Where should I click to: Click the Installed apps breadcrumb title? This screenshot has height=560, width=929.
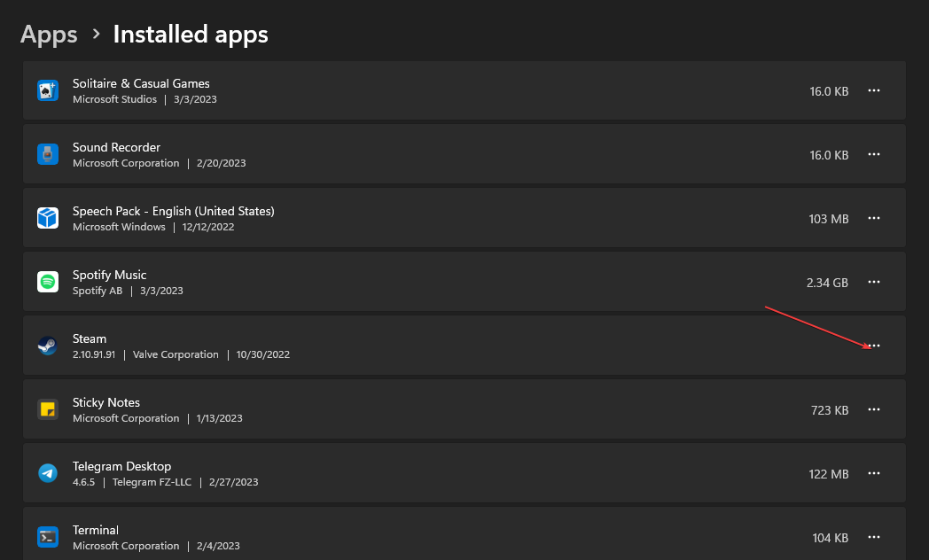tap(191, 35)
